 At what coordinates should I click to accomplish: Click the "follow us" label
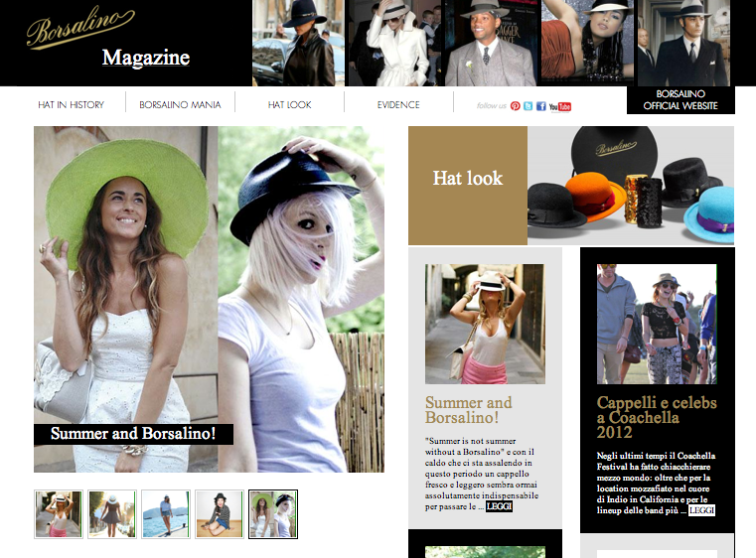492,106
